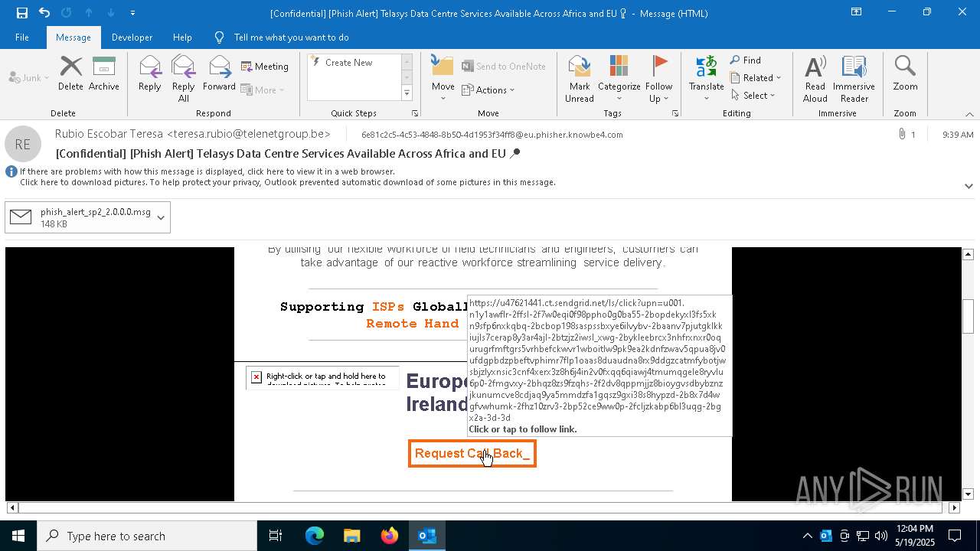Archive the message
This screenshot has width=980, height=551.
tap(104, 74)
